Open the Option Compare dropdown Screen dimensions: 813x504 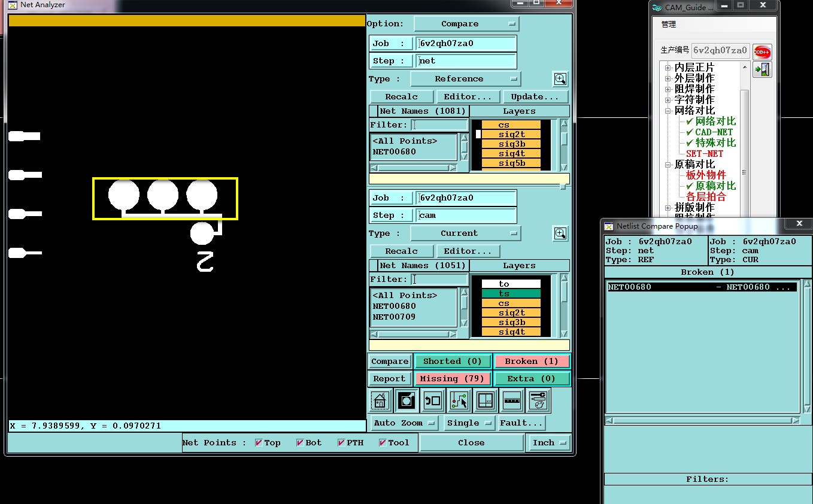pos(466,24)
